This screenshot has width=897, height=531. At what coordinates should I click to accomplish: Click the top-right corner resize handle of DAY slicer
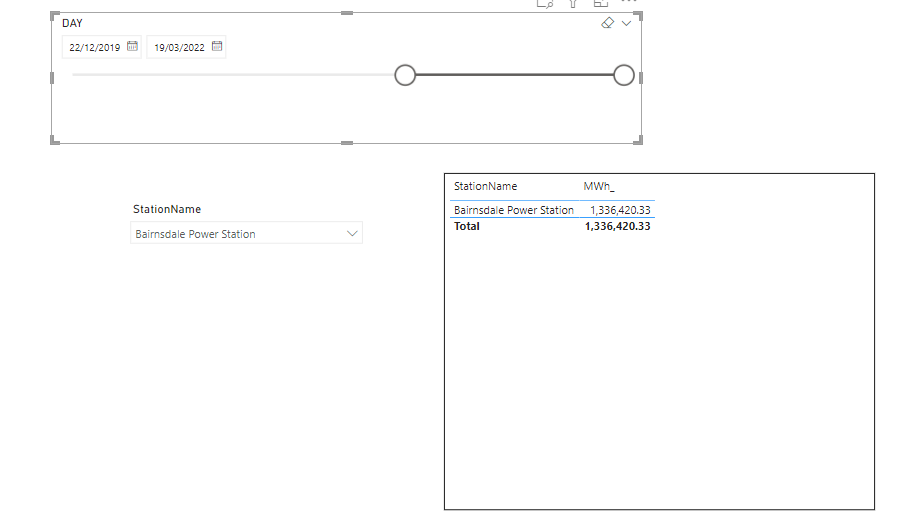coord(639,14)
